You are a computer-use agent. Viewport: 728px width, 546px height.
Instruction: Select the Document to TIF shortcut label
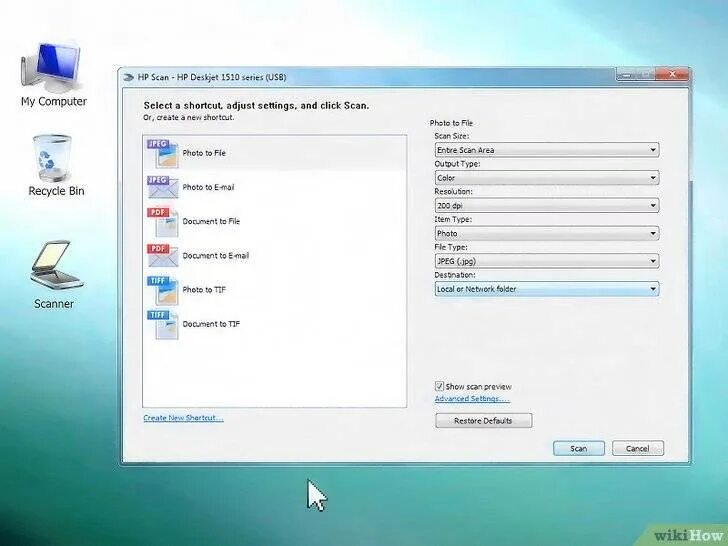tap(211, 324)
